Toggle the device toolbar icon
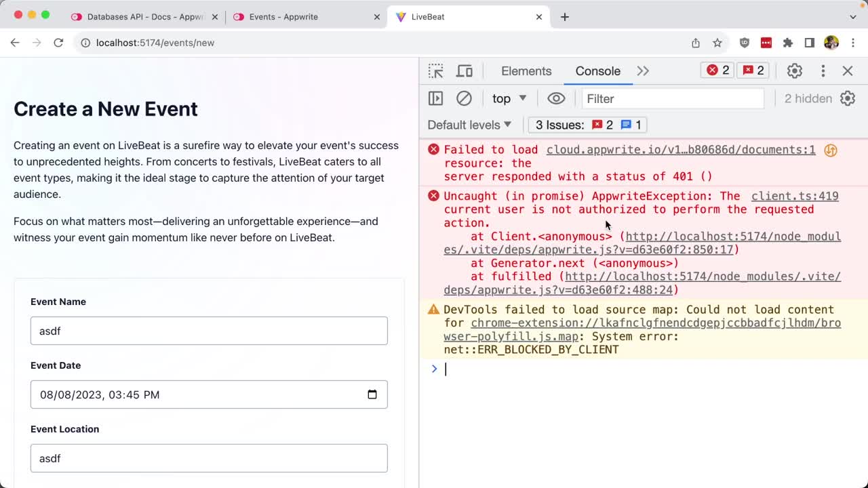Viewport: 868px width, 488px height. point(465,71)
